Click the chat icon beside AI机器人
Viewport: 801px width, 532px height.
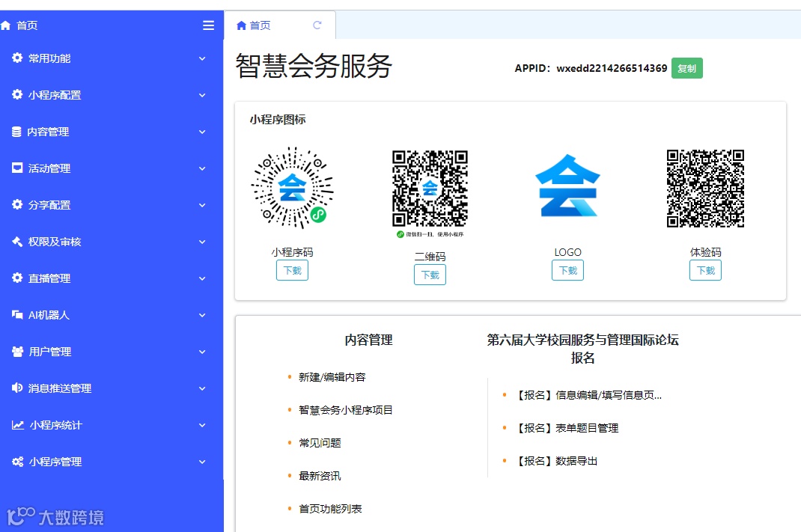click(x=17, y=314)
